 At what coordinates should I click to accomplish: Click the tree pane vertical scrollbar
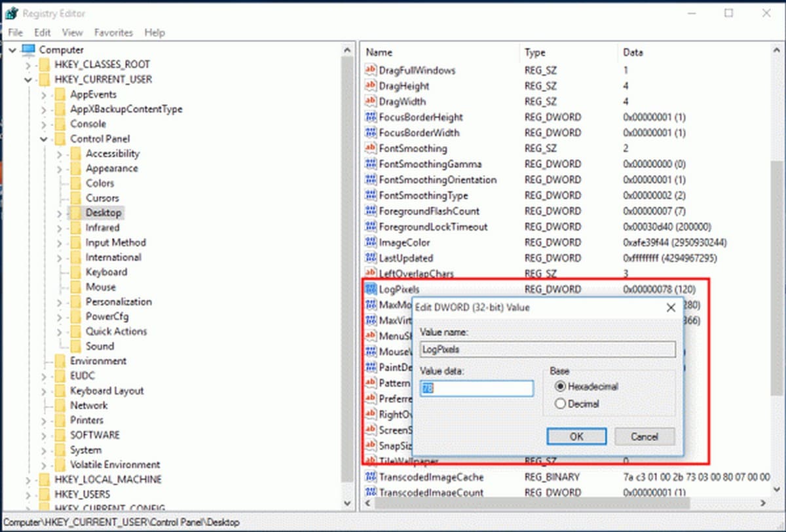[348, 269]
